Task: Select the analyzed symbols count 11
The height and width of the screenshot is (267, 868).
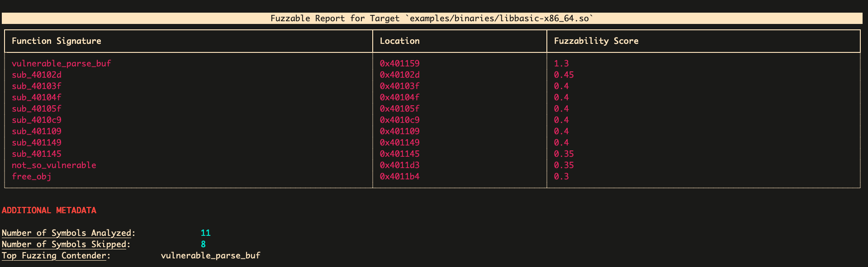Action: coord(205,233)
